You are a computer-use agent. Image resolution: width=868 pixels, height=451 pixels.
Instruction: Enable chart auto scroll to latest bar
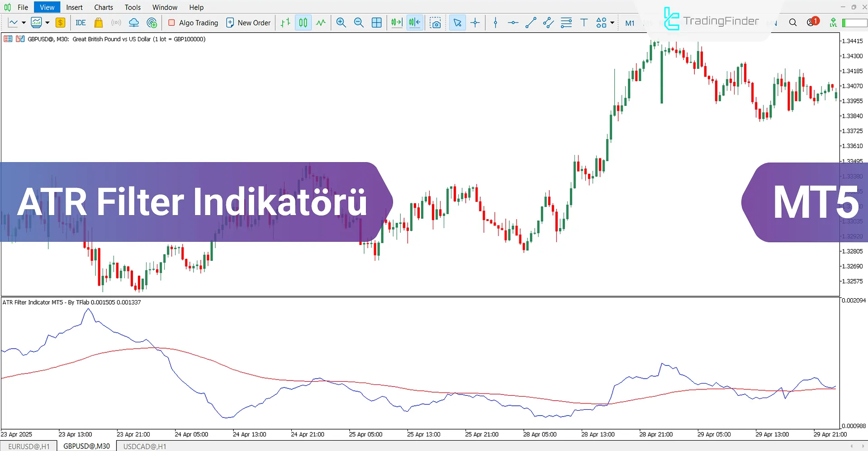(x=396, y=22)
